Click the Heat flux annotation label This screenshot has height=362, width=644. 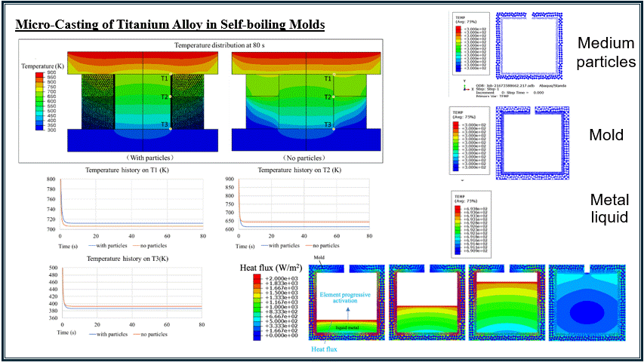point(324,349)
